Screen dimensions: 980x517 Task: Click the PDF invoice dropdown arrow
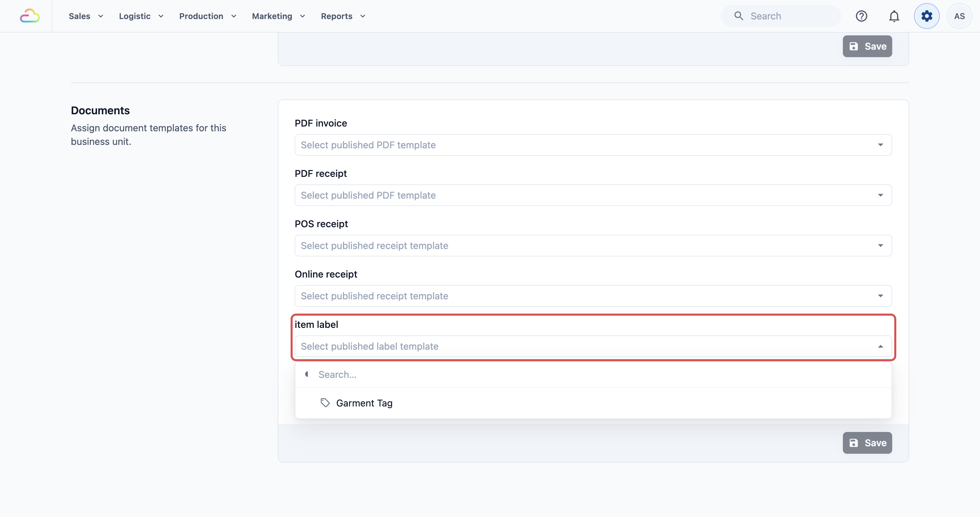[x=880, y=145]
